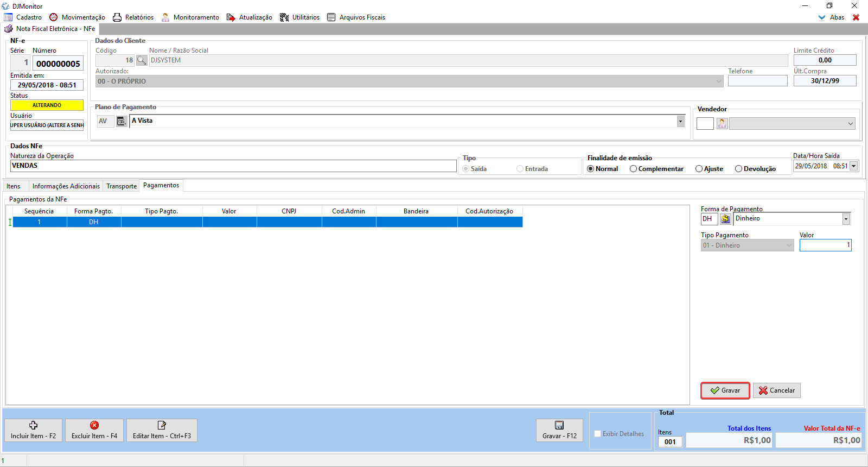868x467 pixels.
Task: Click the Vendedor person lookup icon
Action: (722, 124)
